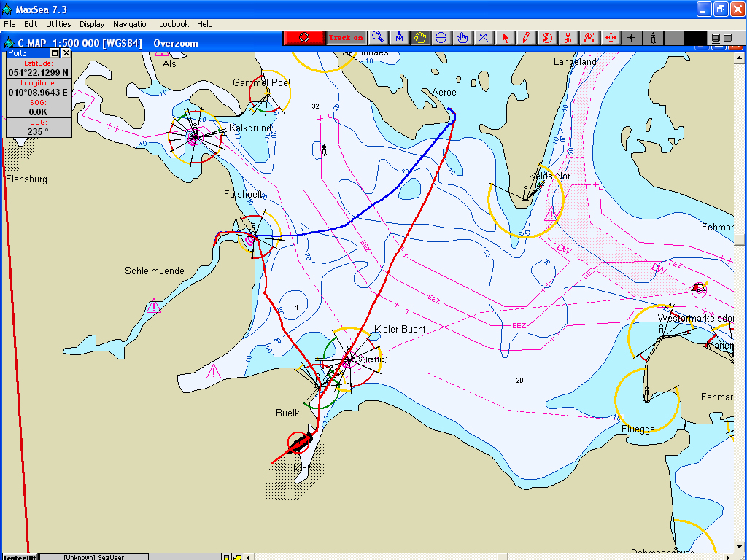Viewport: 747px width, 560px height.
Task: Click the vertical scrollbar thumb
Action: click(739, 239)
